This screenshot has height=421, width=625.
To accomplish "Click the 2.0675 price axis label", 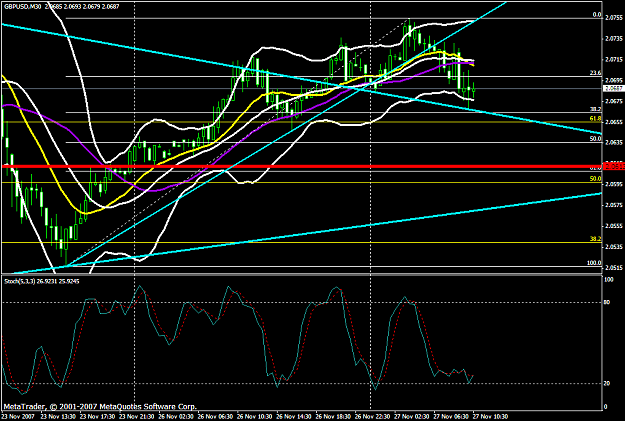I will (614, 101).
